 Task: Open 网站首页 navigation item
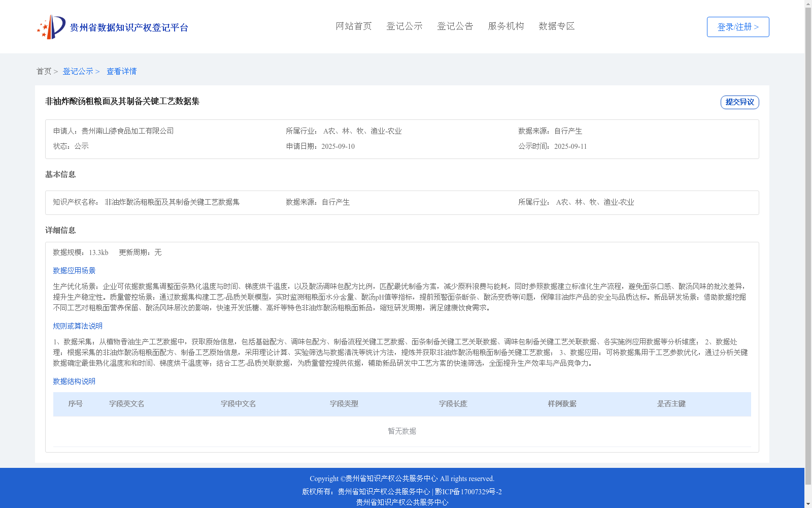click(x=354, y=26)
